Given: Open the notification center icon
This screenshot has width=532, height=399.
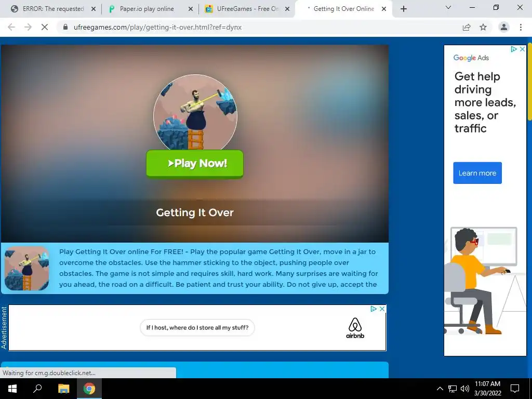Looking at the screenshot, I should tap(515, 389).
